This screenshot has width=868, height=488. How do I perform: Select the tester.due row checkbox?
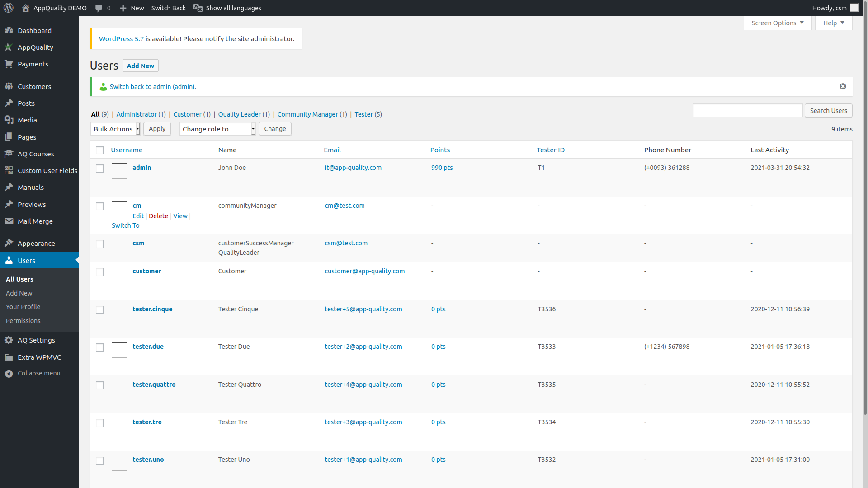click(100, 347)
